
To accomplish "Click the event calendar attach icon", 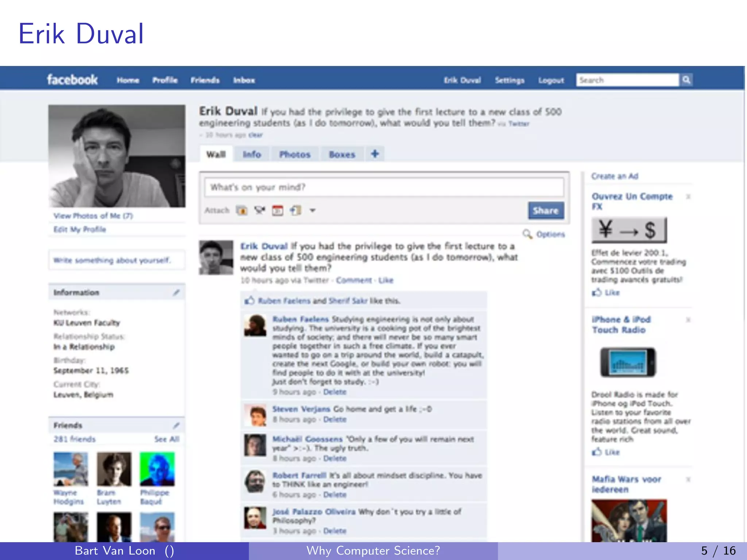I will pos(278,210).
